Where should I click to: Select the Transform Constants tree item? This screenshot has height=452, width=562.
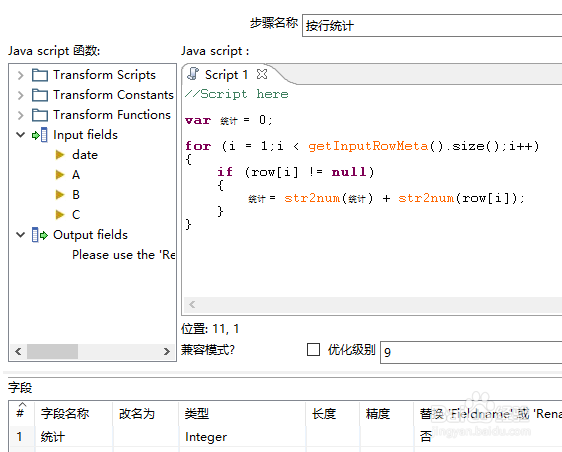pyautogui.click(x=113, y=95)
